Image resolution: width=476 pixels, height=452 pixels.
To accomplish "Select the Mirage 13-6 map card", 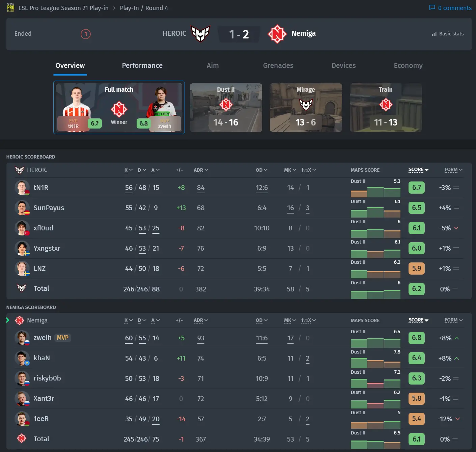I will pyautogui.click(x=306, y=108).
